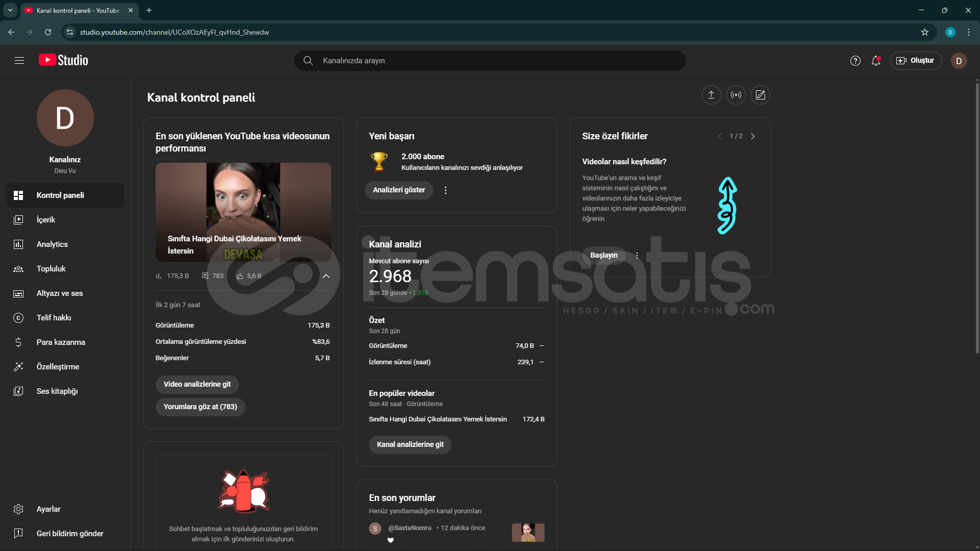Open the large channel avatar in sidebar
Viewport: 980px width, 551px height.
[x=65, y=118]
